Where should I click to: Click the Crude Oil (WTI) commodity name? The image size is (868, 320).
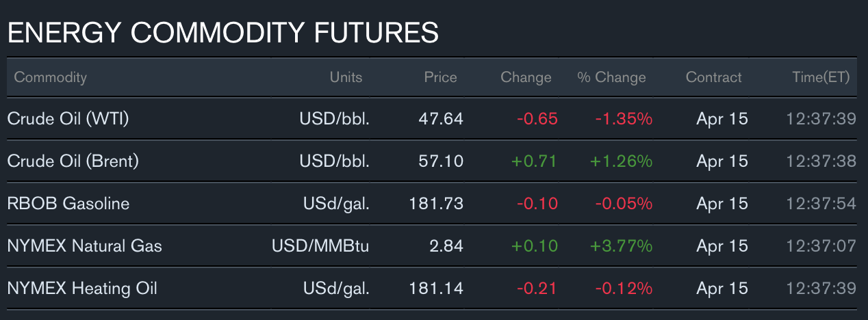(x=68, y=119)
